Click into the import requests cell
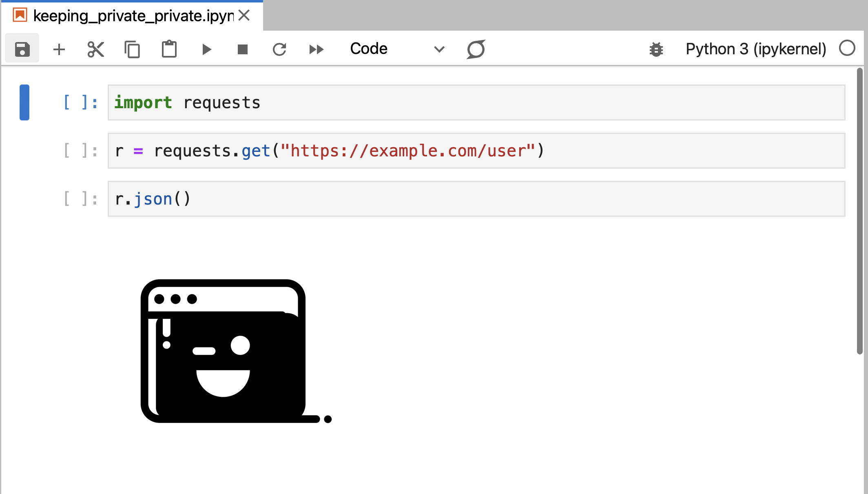The height and width of the screenshot is (494, 868). pos(476,102)
